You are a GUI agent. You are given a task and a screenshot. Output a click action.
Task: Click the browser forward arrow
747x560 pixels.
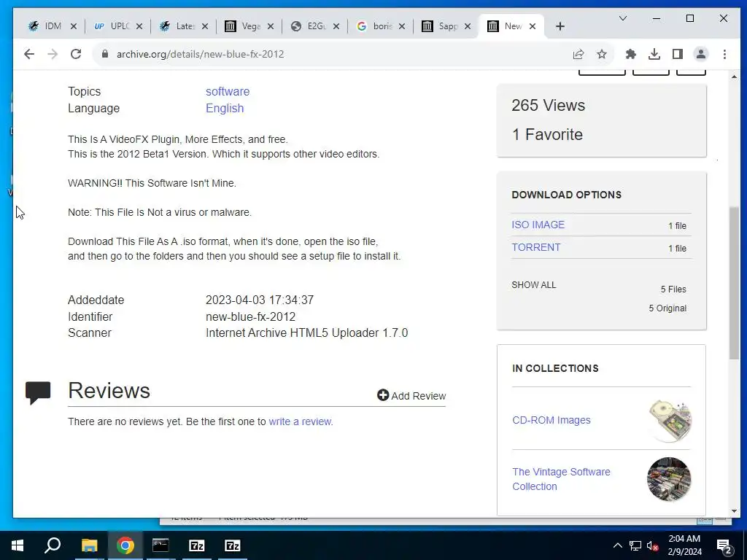pyautogui.click(x=53, y=54)
